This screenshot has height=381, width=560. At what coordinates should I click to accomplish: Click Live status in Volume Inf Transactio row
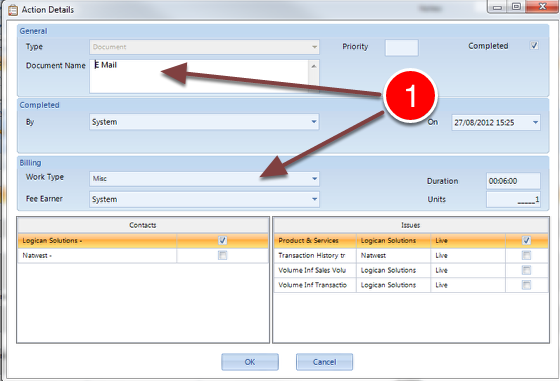(x=468, y=285)
